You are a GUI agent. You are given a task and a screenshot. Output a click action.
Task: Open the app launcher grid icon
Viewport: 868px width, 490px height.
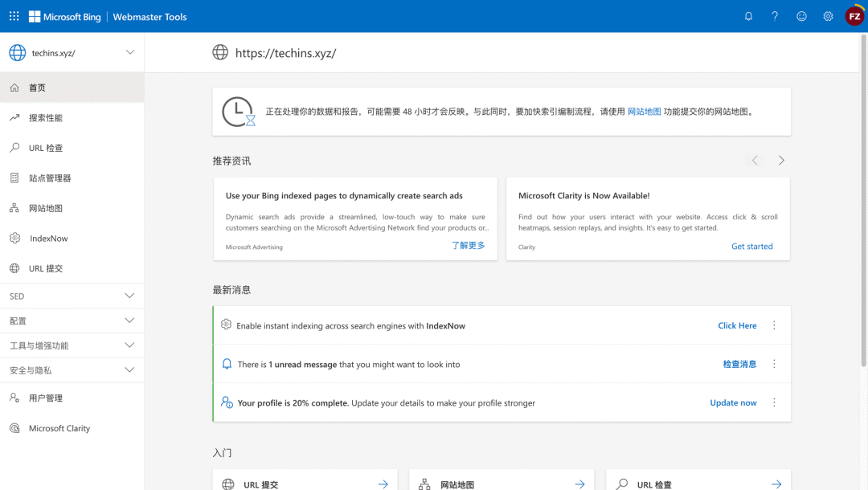pyautogui.click(x=14, y=16)
